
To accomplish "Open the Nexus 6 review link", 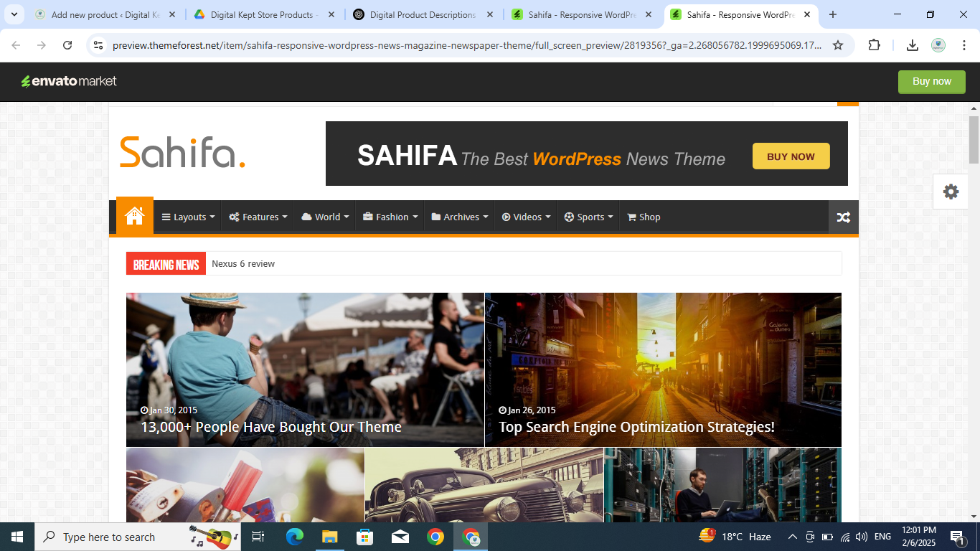I will [243, 264].
